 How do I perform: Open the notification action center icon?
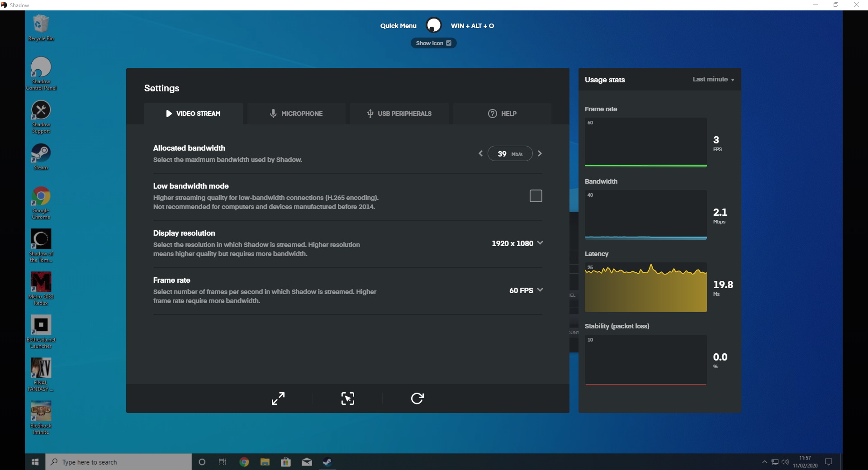pos(829,462)
